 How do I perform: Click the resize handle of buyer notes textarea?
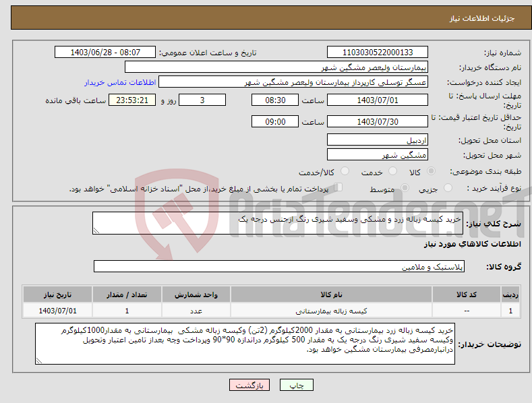[39, 361]
